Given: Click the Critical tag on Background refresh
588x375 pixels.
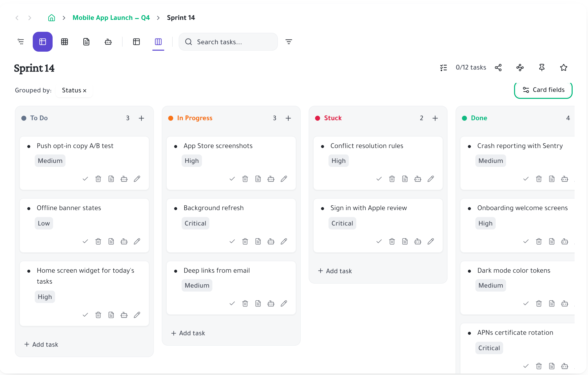Looking at the screenshot, I should pyautogui.click(x=196, y=223).
